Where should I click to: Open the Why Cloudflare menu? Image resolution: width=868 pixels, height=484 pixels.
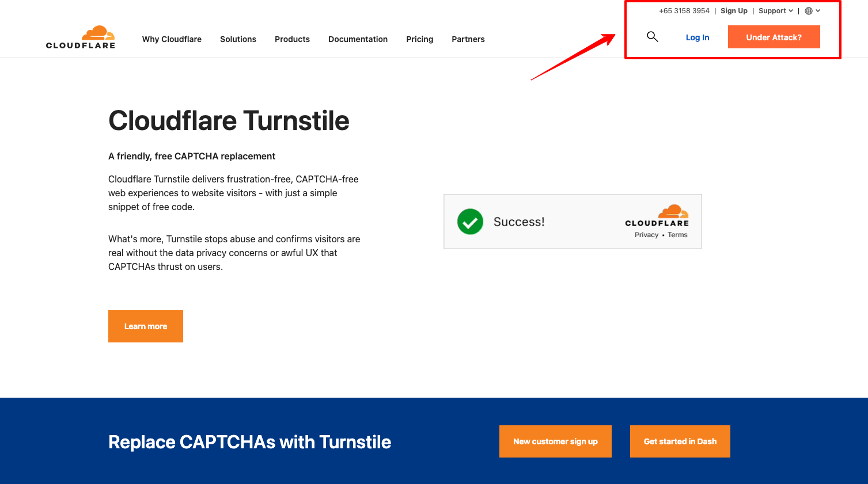172,39
